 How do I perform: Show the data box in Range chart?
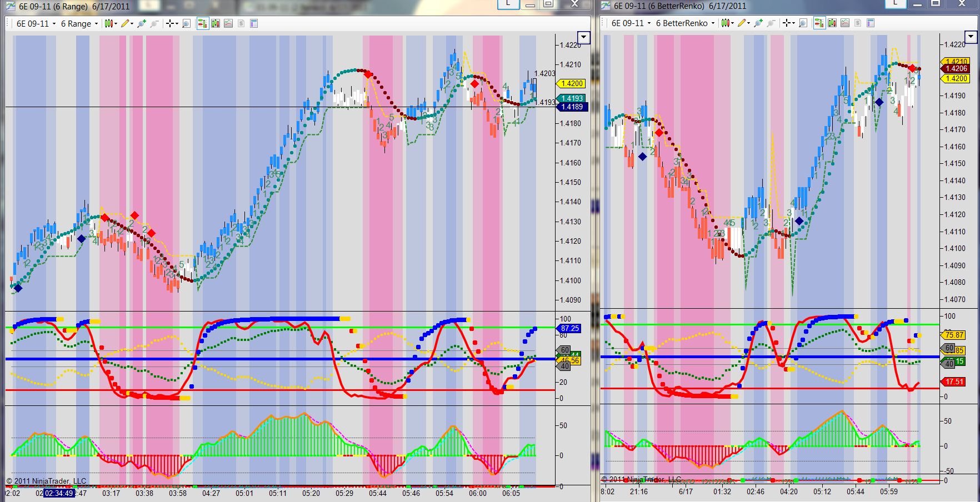coord(187,23)
